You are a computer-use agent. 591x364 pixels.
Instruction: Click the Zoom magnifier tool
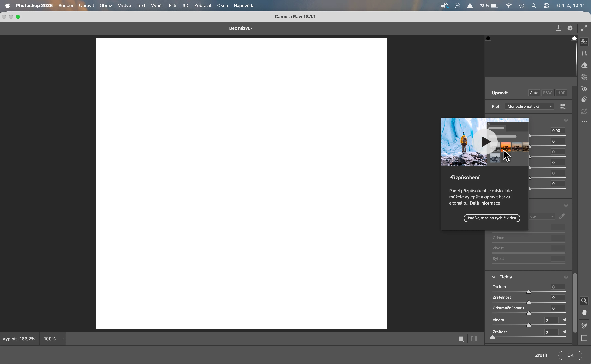584,301
